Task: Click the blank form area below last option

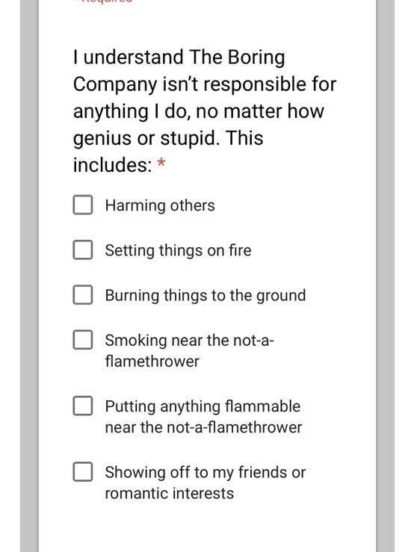Action: click(x=207, y=528)
